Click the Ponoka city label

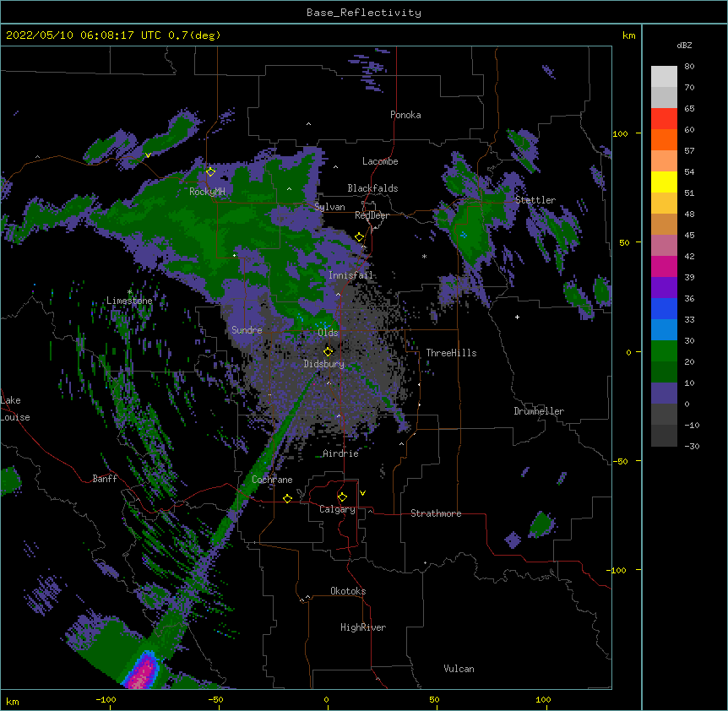(x=405, y=115)
